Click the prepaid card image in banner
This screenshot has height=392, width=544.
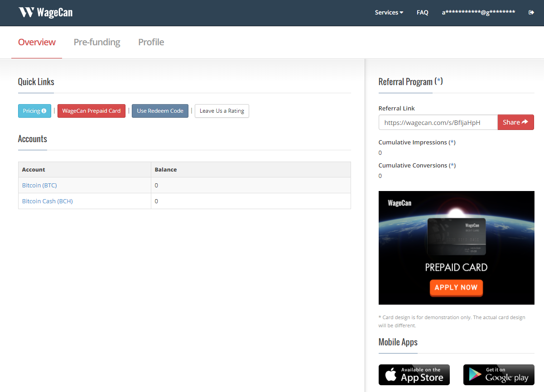(457, 237)
